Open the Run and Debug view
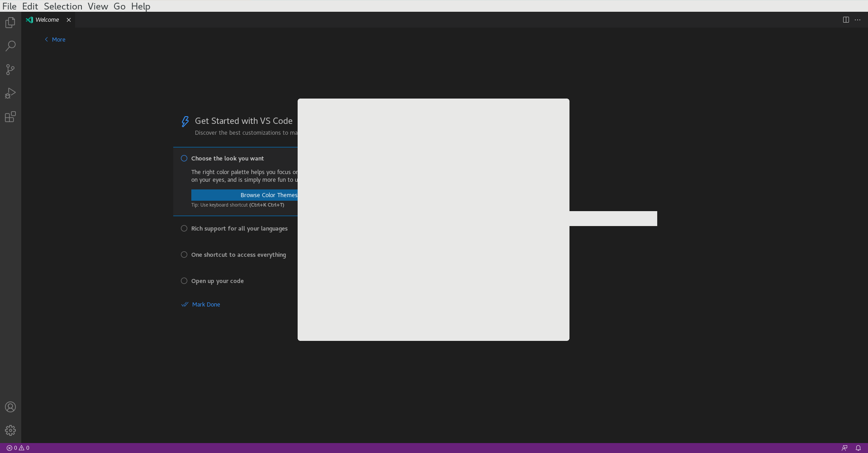This screenshot has height=453, width=868. 10,93
